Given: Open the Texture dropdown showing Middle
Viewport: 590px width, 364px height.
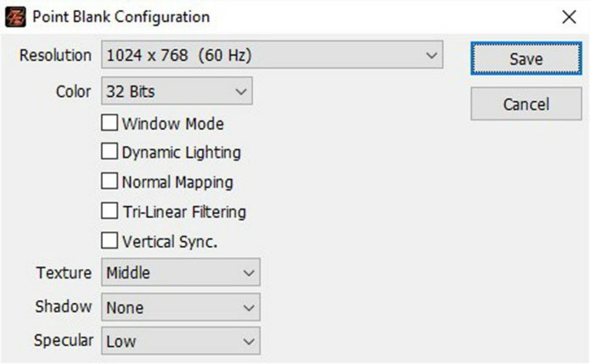Looking at the screenshot, I should click(x=181, y=272).
